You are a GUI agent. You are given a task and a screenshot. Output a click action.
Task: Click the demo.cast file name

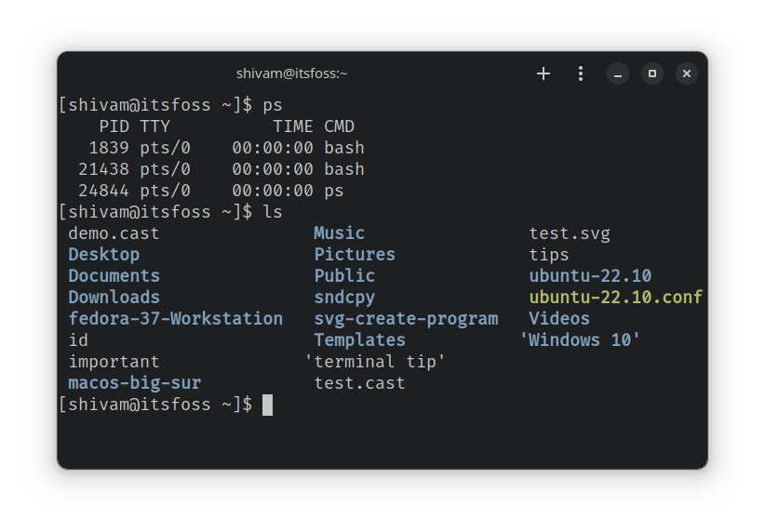114,233
